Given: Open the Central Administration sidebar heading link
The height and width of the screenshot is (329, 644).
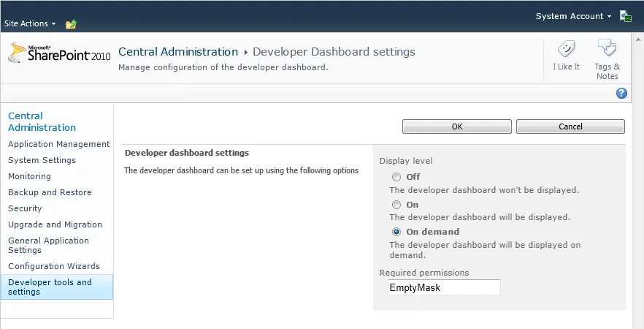Looking at the screenshot, I should pos(42,121).
